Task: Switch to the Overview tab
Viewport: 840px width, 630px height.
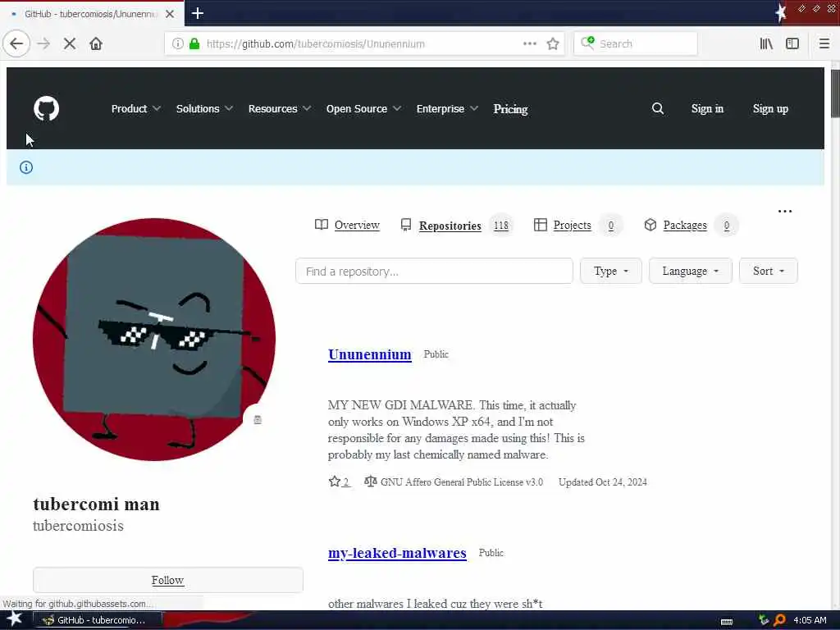Action: [x=347, y=225]
